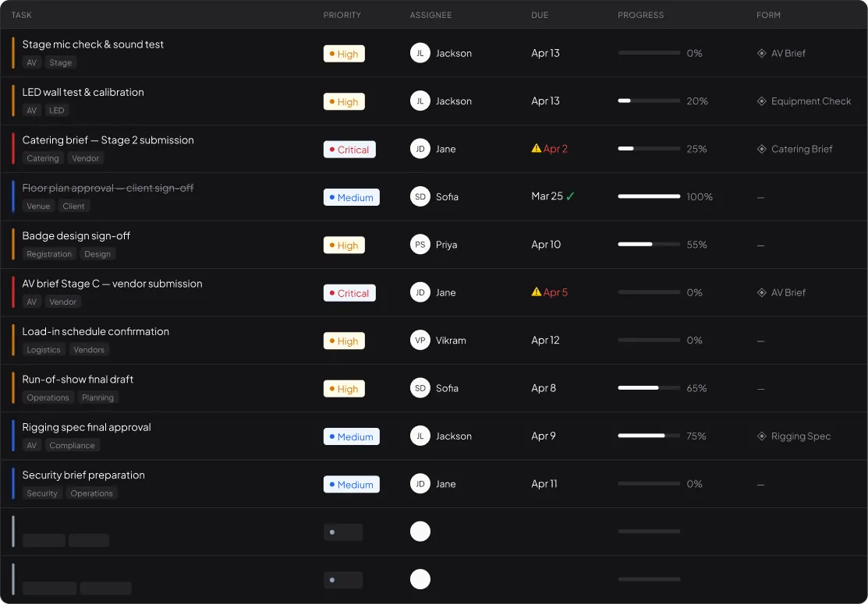Open Medium priority badge for Security brief preparation
Image resolution: width=868 pixels, height=604 pixels.
[x=352, y=485]
